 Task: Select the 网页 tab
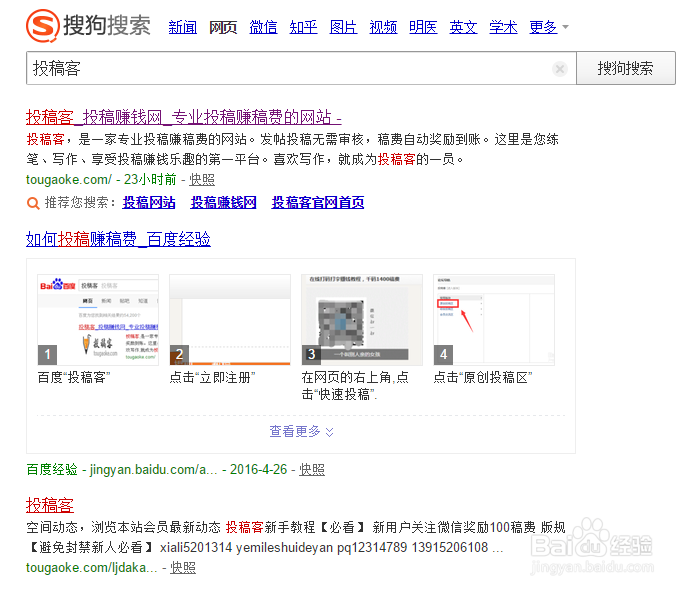point(223,27)
